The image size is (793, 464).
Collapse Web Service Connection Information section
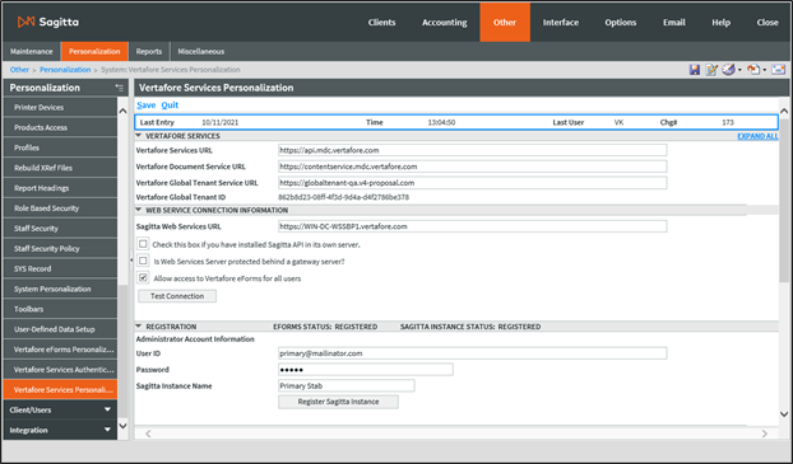point(139,210)
